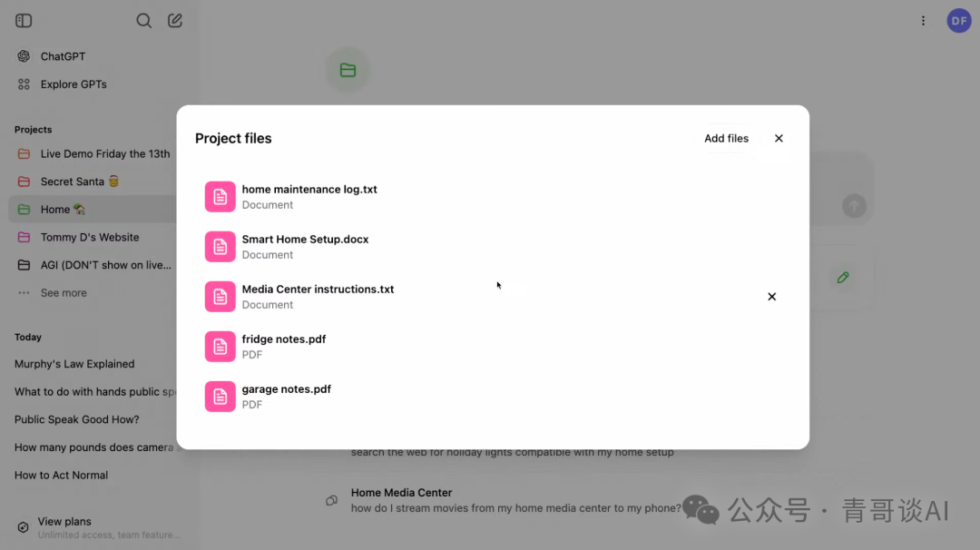Click the fridge notes.pdf file icon
The width and height of the screenshot is (980, 550).
click(x=220, y=346)
